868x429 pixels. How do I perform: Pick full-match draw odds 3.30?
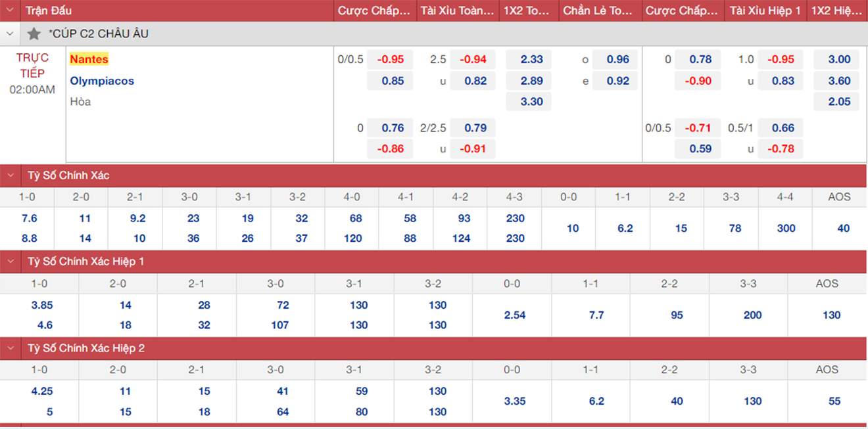click(531, 102)
